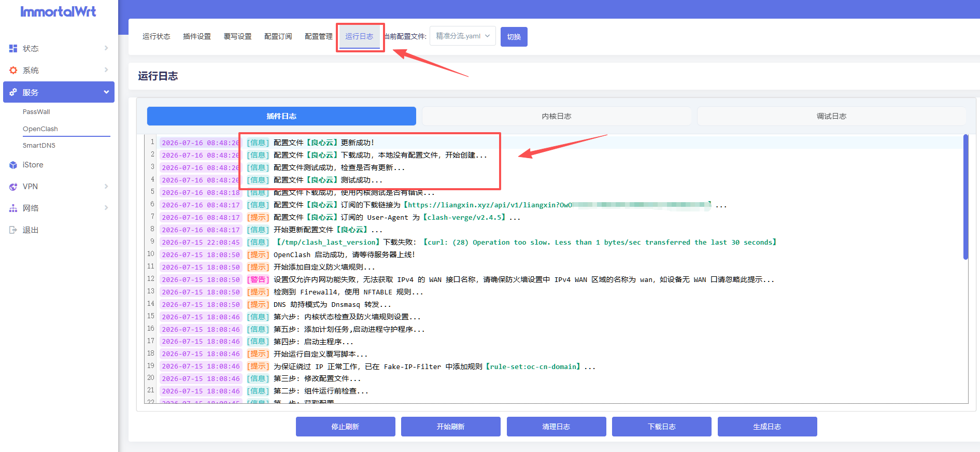Click the 网络 network icon
Viewport: 980px width, 452px height.
(x=13, y=208)
